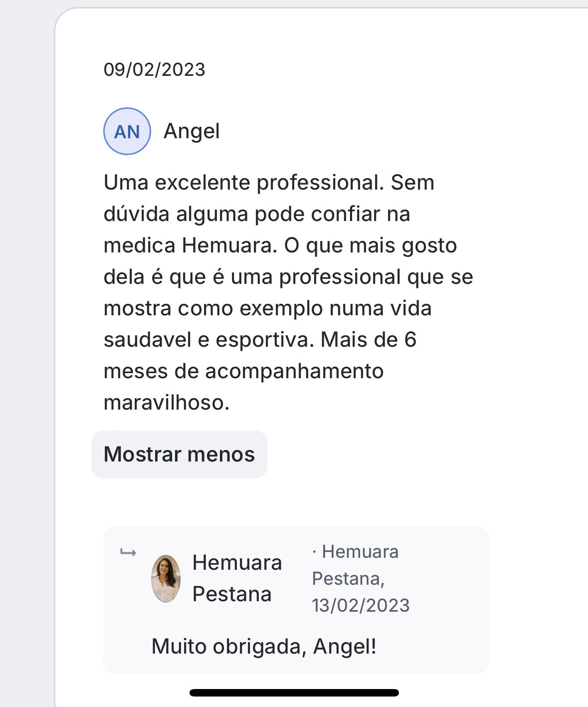588x707 pixels.
Task: Click "meses de acompanhamento" review line
Action: coord(243,371)
